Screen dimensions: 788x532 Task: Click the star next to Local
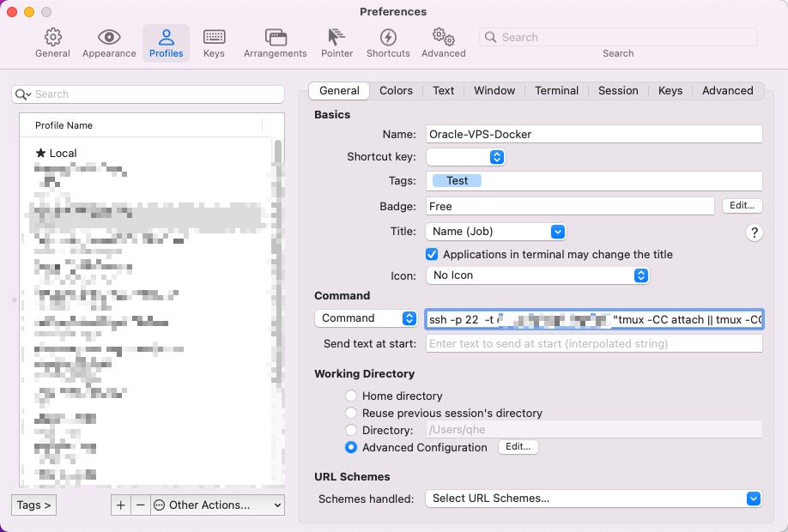(x=40, y=153)
